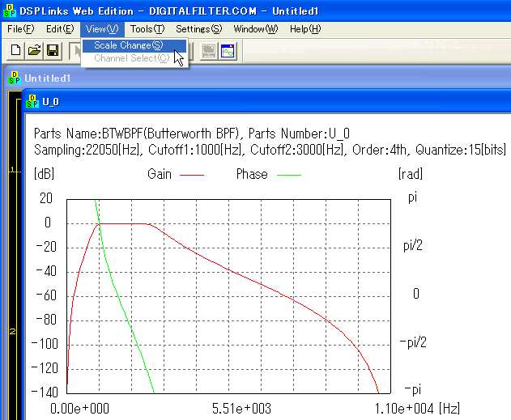Click the DSPLinks application icon in title bar
The width and height of the screenshot is (511, 420).
[10, 11]
